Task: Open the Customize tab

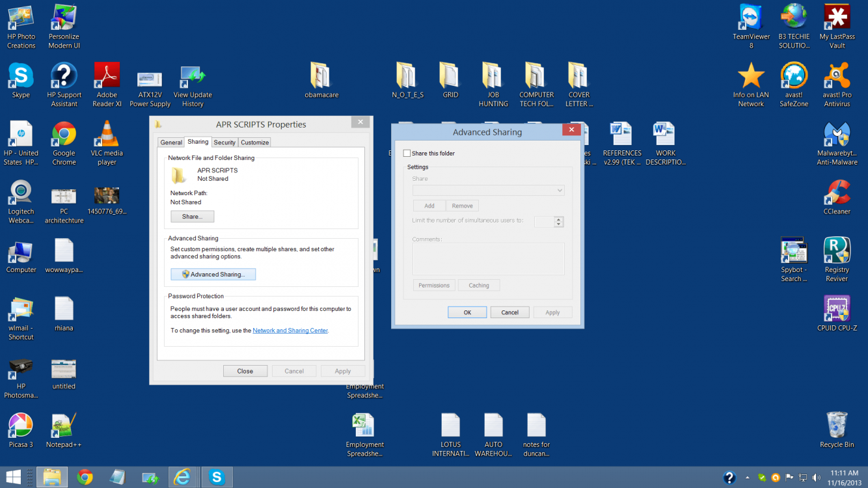Action: [x=254, y=142]
